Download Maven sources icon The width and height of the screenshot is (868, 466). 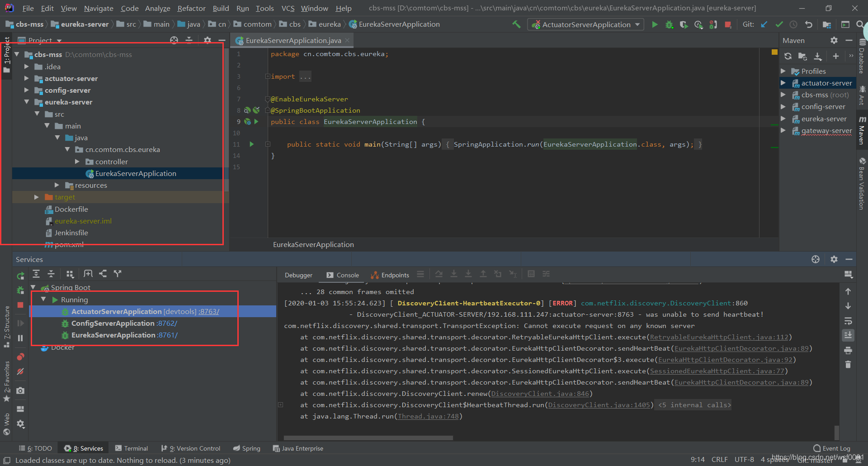pyautogui.click(x=818, y=56)
